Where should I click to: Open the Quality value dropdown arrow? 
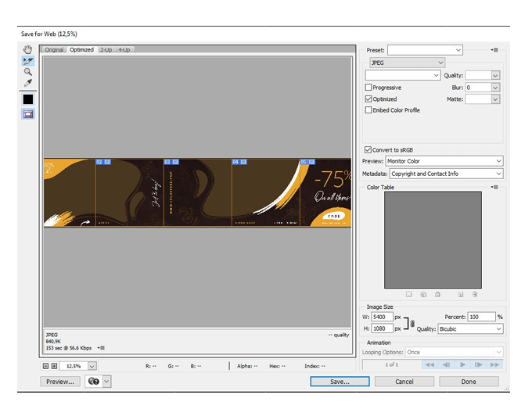(x=495, y=75)
